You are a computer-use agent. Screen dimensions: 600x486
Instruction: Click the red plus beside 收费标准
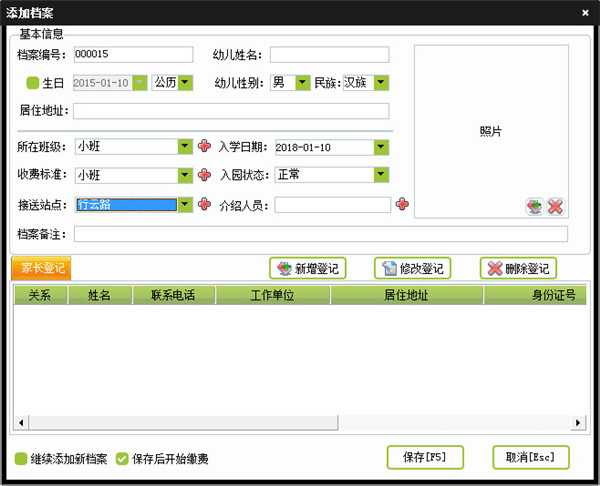click(x=204, y=176)
